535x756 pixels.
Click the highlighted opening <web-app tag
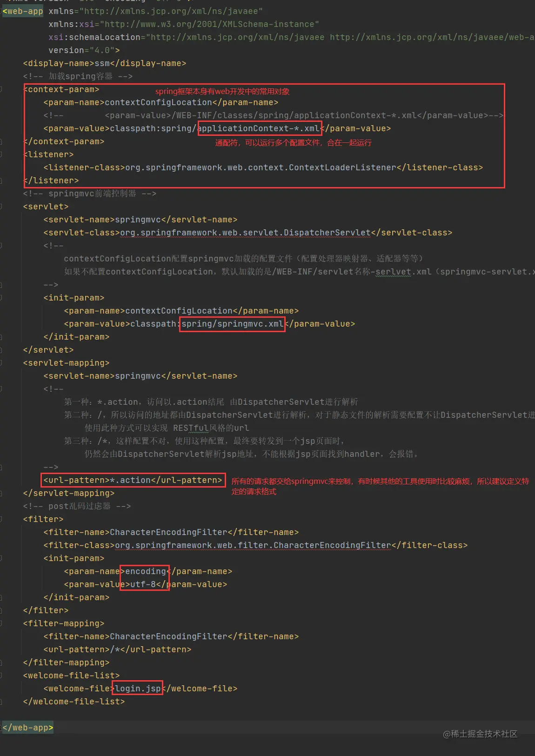[23, 11]
